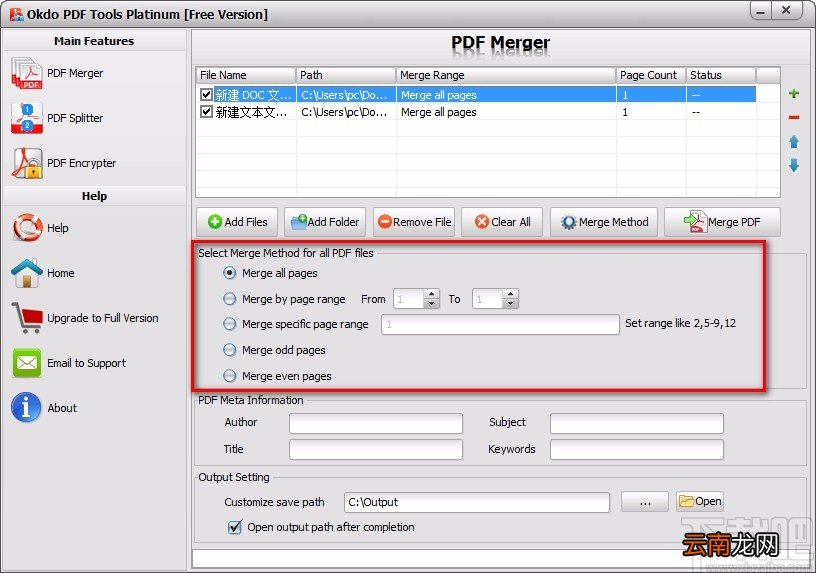The height and width of the screenshot is (573, 816).
Task: Click the Title text field
Action: click(376, 449)
